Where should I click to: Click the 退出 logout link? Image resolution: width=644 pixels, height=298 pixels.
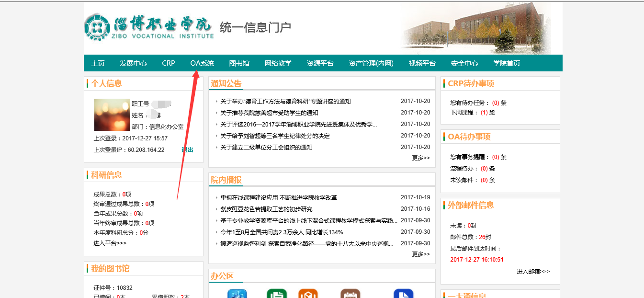pos(187,150)
